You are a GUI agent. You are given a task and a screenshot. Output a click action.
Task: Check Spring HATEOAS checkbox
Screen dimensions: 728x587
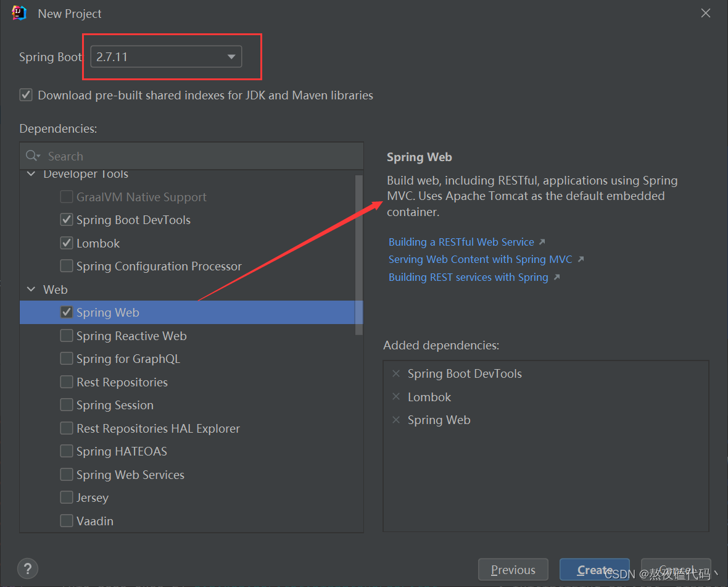click(67, 451)
